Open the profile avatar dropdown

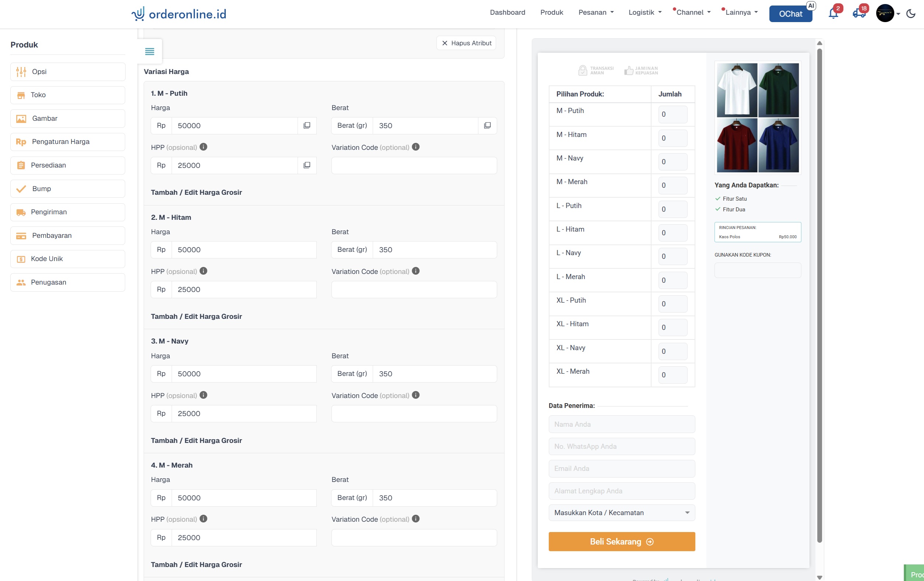[888, 13]
